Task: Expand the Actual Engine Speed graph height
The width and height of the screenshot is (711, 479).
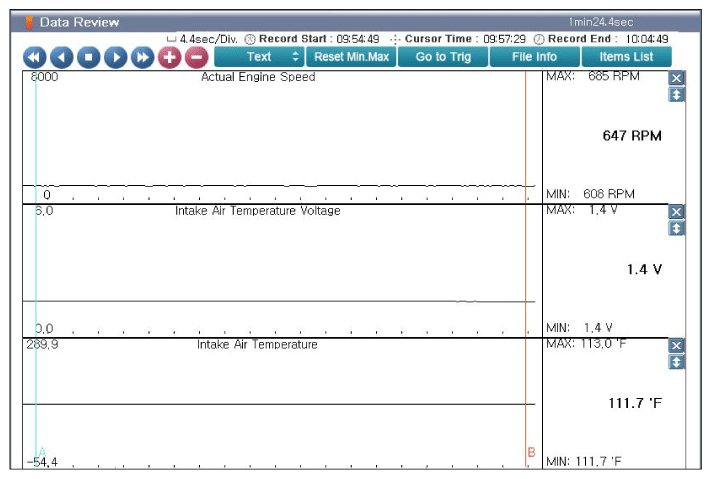Action: (677, 94)
